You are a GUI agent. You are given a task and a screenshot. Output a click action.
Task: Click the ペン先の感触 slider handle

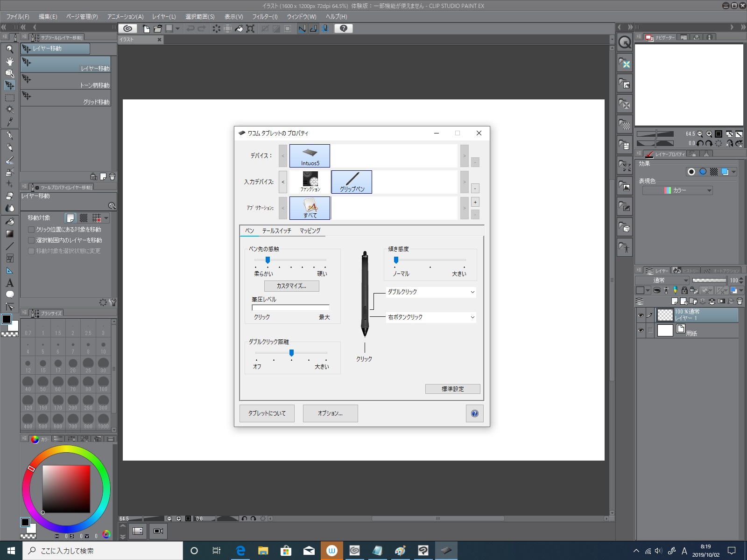coord(268,260)
